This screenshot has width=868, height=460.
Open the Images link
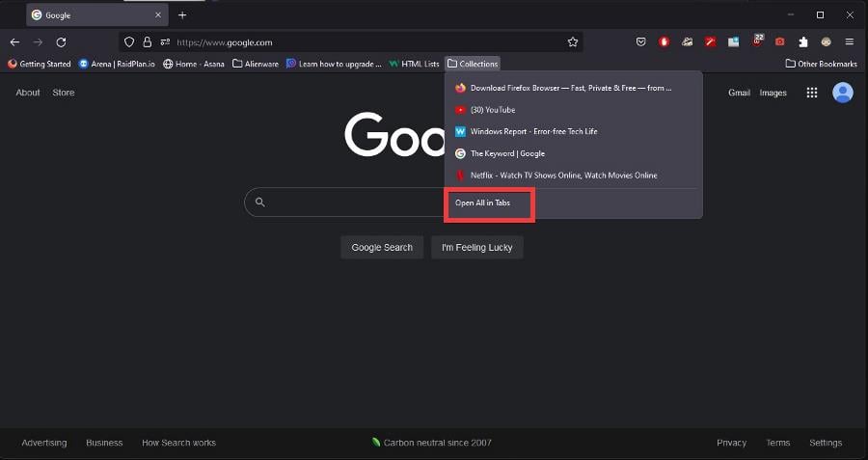[x=773, y=93]
